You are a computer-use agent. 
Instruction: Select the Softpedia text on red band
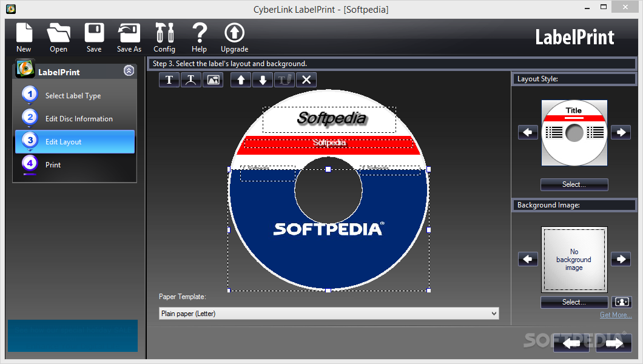tap(329, 143)
